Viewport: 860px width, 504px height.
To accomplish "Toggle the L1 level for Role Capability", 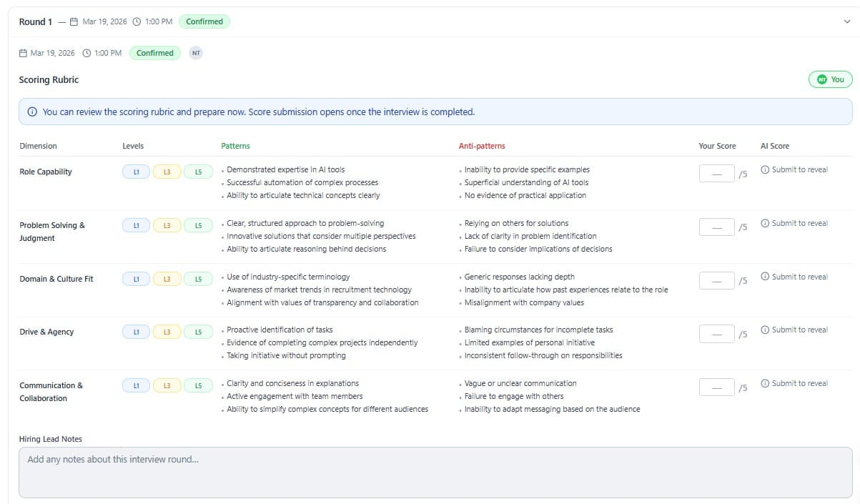I will tap(136, 172).
